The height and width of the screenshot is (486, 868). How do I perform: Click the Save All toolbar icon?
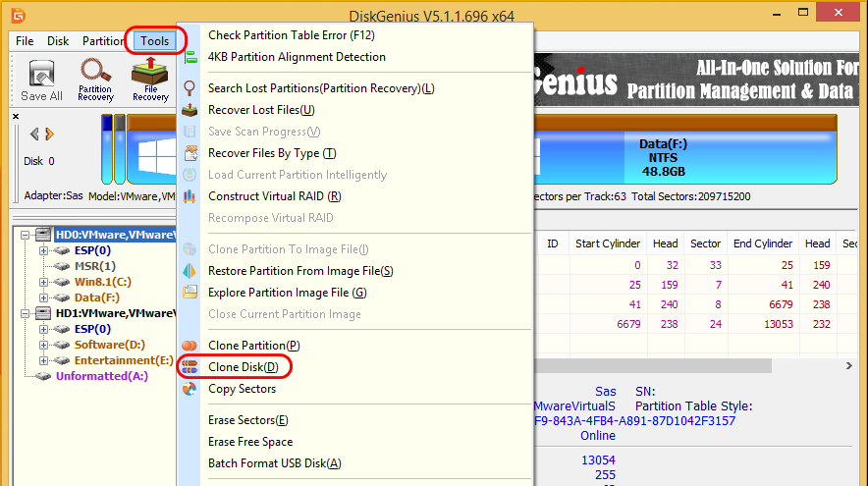41,80
